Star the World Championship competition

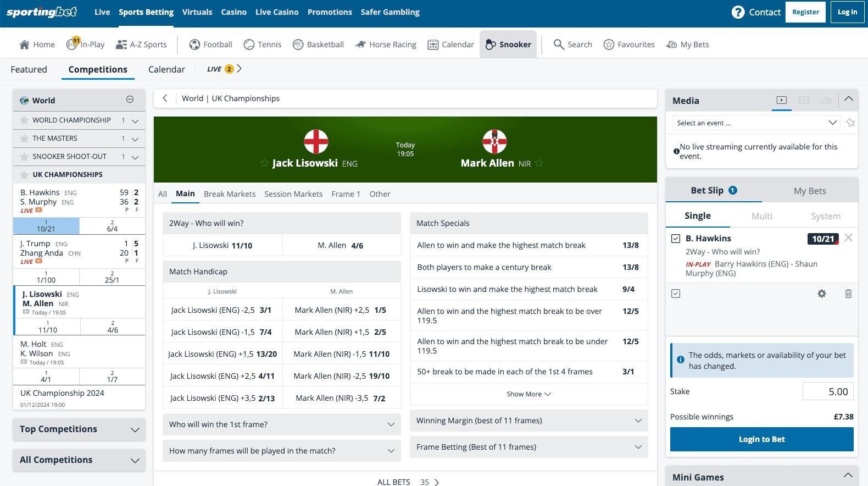[x=24, y=120]
